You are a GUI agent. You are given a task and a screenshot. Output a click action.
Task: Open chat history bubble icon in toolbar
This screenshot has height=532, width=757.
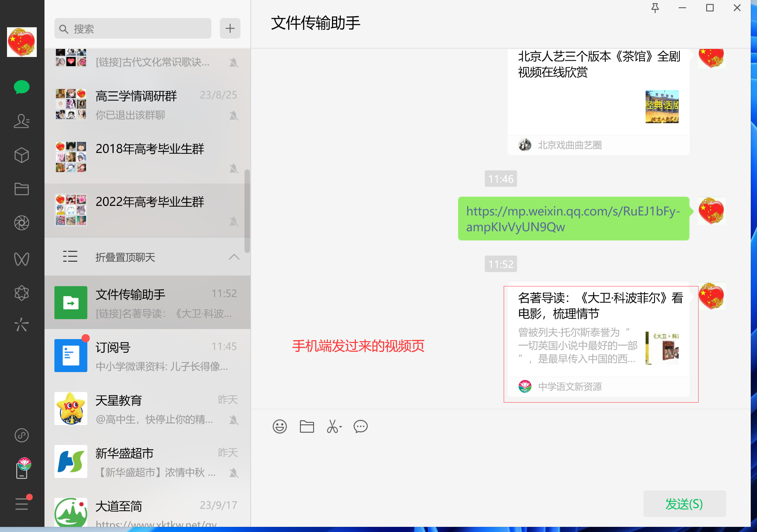point(361,426)
